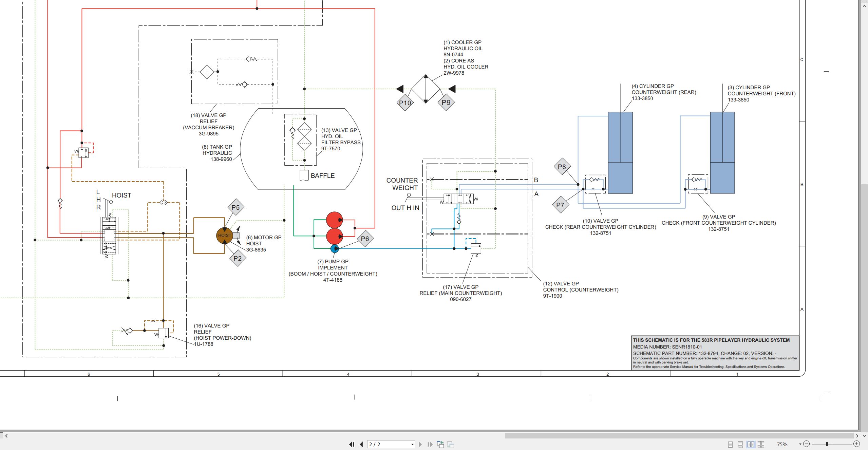The height and width of the screenshot is (450, 868).
Task: Click the COUNTER WEIGHT control label
Action: pyautogui.click(x=402, y=184)
